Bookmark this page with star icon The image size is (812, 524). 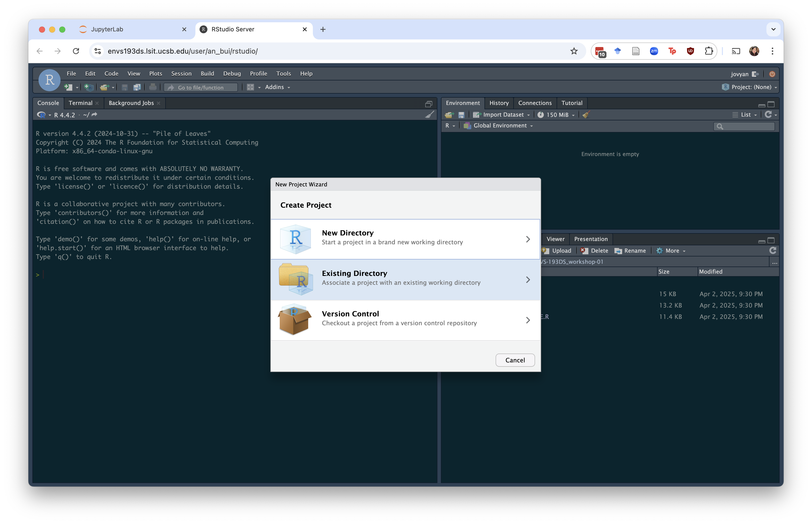click(x=574, y=51)
